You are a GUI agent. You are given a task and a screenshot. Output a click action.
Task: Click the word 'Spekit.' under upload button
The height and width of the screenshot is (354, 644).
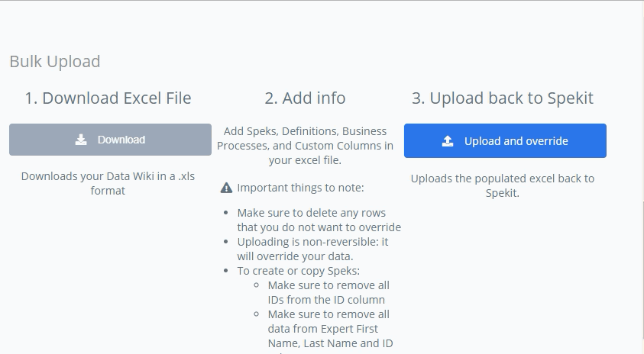point(503,193)
